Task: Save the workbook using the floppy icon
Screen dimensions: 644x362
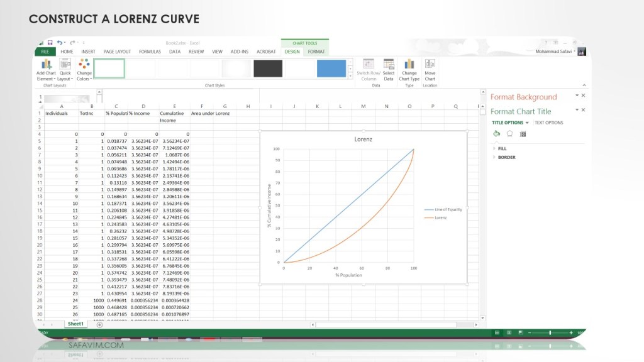Action: [50, 43]
